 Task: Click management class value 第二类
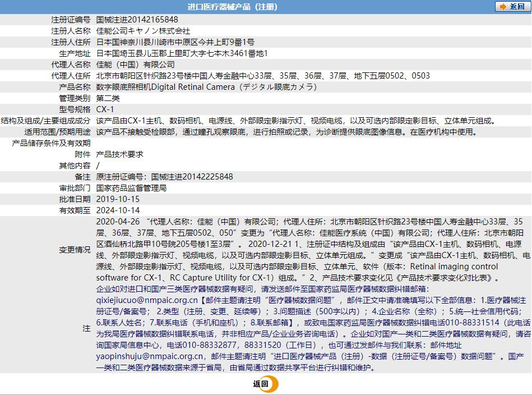[108, 98]
